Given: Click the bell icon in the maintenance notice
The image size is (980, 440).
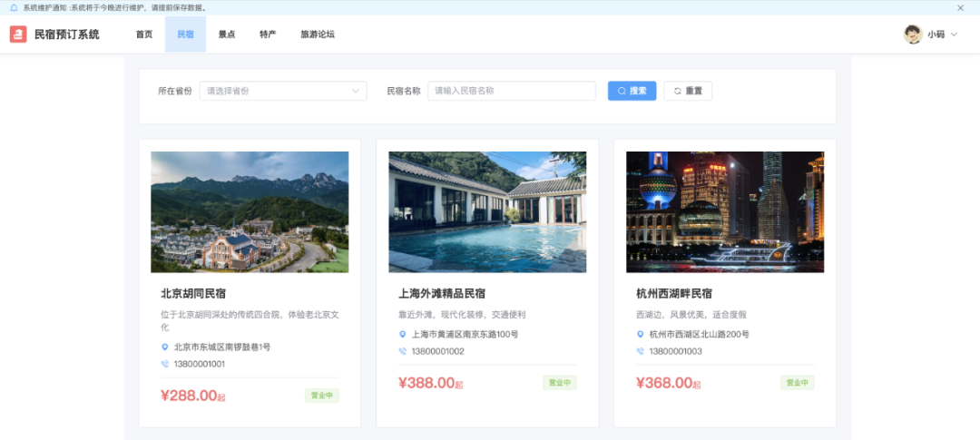Looking at the screenshot, I should click(x=14, y=8).
